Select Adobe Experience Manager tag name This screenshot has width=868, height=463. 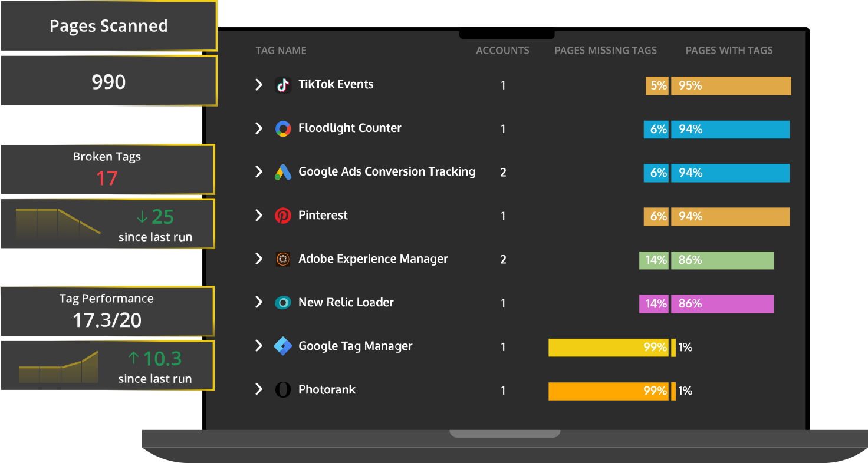pyautogui.click(x=373, y=259)
